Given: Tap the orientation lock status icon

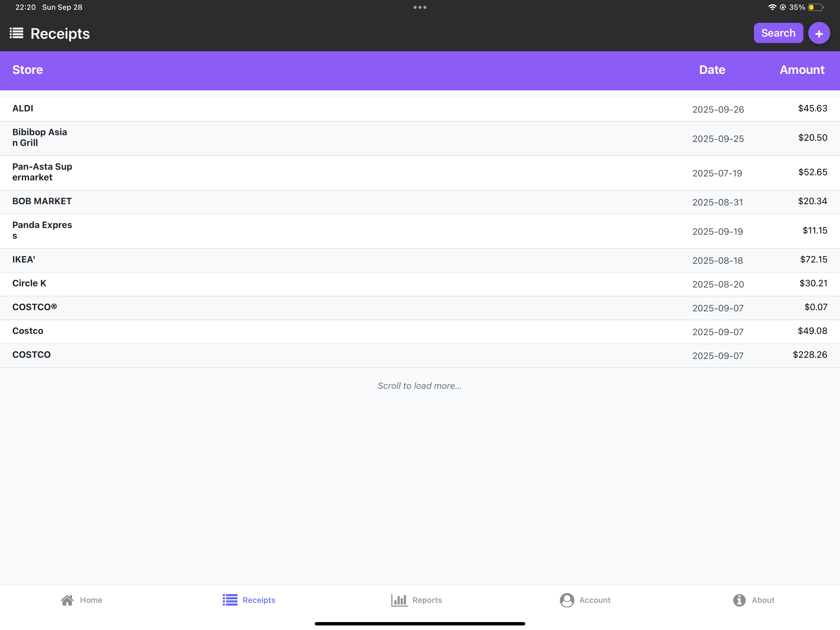Looking at the screenshot, I should 783,7.
